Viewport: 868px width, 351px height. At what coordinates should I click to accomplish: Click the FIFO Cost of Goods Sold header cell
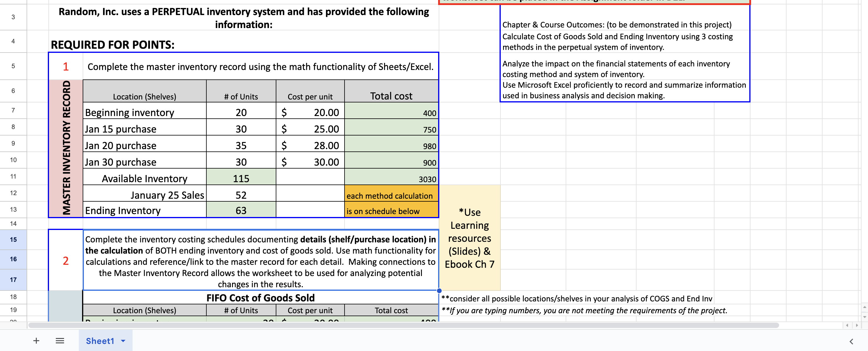click(x=261, y=298)
